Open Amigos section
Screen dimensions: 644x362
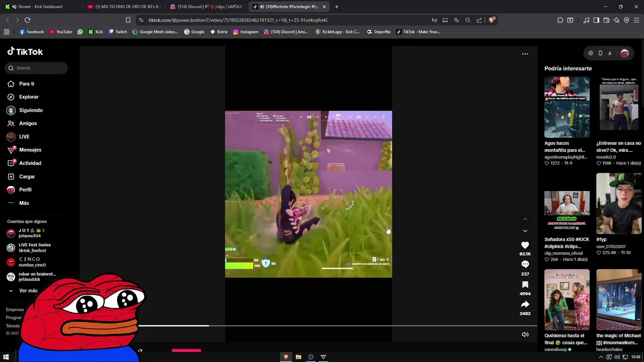[x=22, y=123]
